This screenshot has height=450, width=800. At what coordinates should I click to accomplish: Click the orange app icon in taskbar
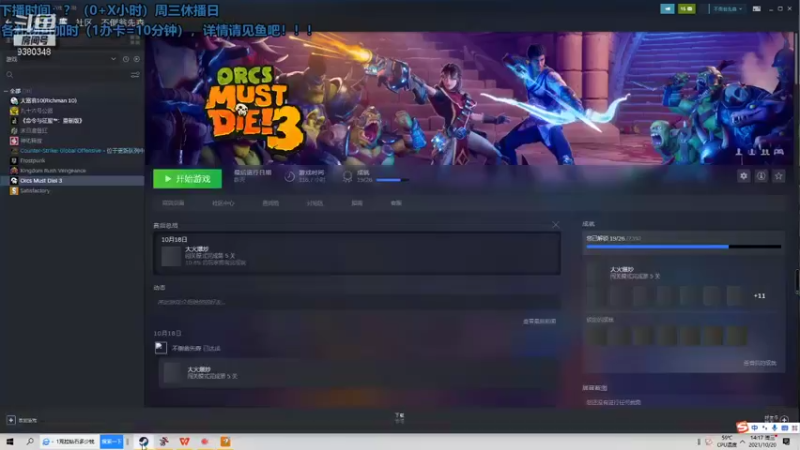point(225,441)
